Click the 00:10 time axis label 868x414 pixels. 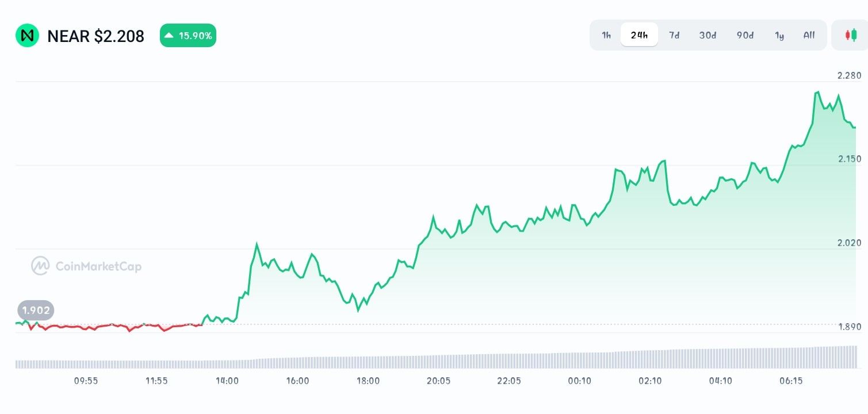coord(579,381)
